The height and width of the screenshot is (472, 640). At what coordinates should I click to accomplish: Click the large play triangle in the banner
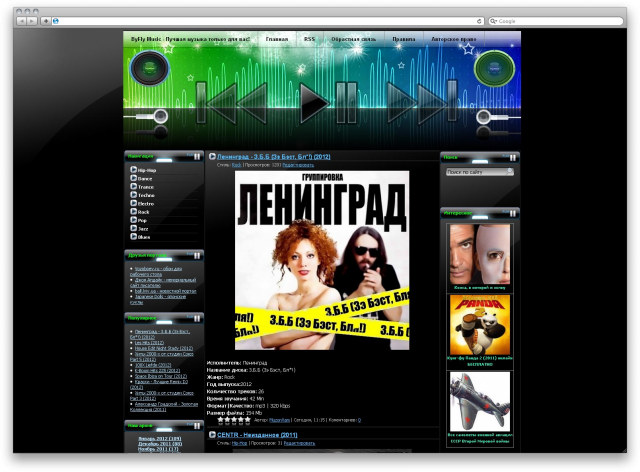314,100
